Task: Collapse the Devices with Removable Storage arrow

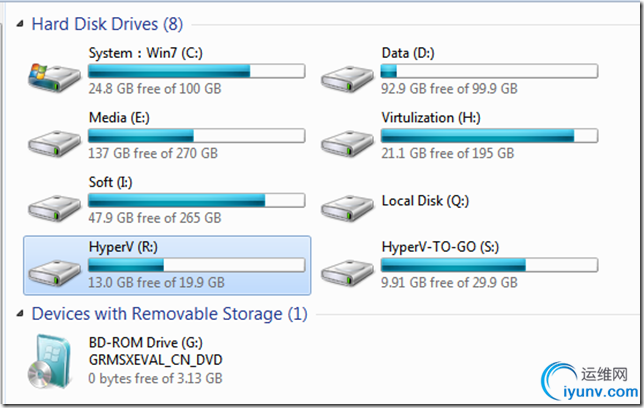Action: pos(20,314)
